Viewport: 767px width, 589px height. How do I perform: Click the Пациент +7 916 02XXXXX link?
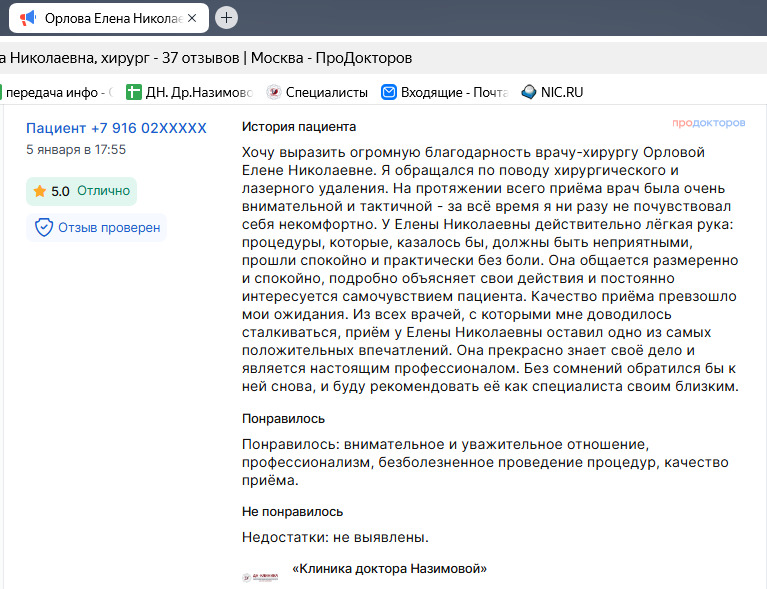coord(116,128)
